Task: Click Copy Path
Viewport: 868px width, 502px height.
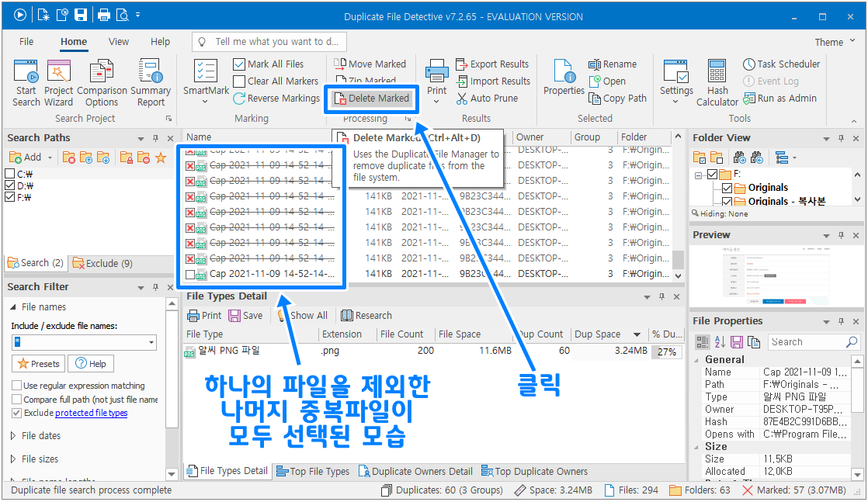Action: [x=617, y=99]
